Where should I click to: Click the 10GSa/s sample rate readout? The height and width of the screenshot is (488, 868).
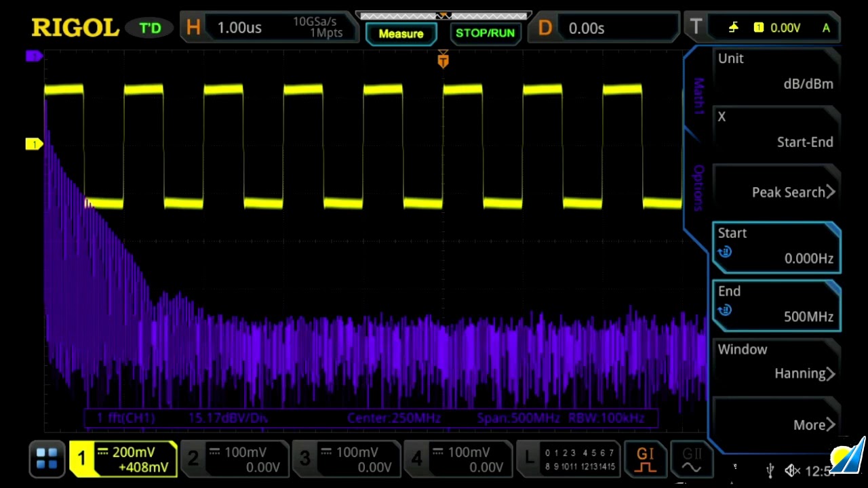point(315,22)
